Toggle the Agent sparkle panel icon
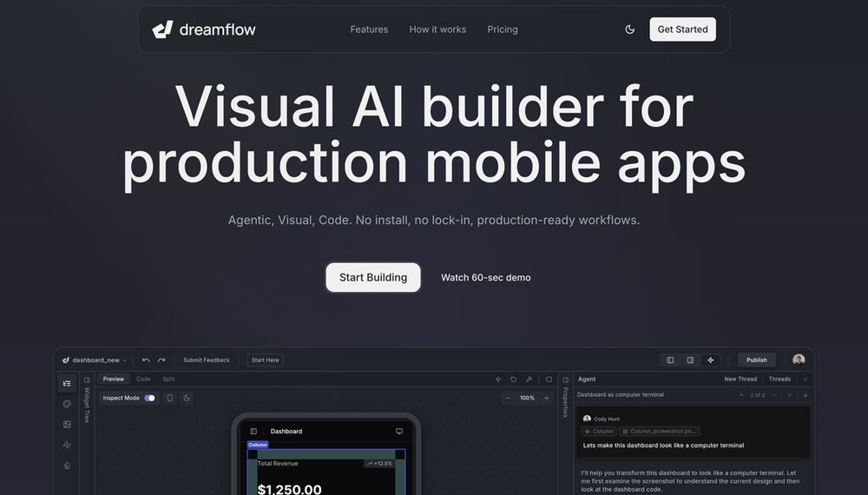Viewport: 868px width, 495px height. pos(711,360)
